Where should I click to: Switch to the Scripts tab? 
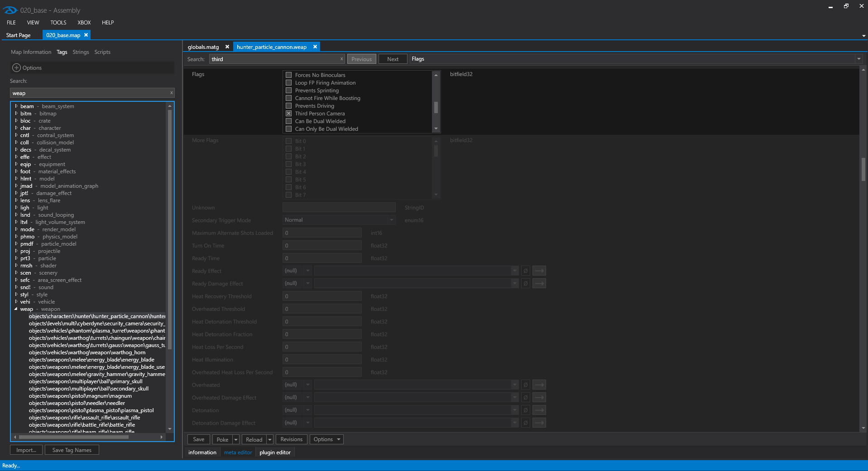[x=102, y=52]
